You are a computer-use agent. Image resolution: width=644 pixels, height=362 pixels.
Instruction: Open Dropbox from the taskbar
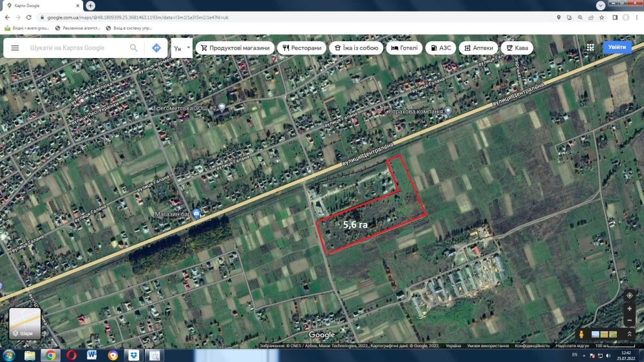click(133, 355)
